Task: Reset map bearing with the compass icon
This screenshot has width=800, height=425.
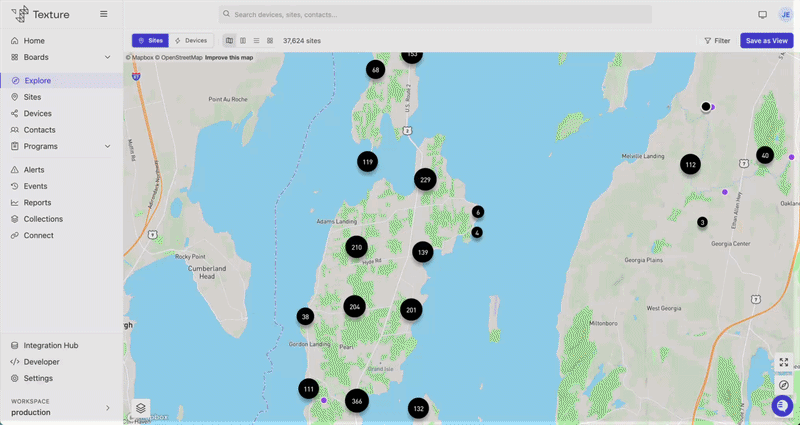Action: point(784,385)
